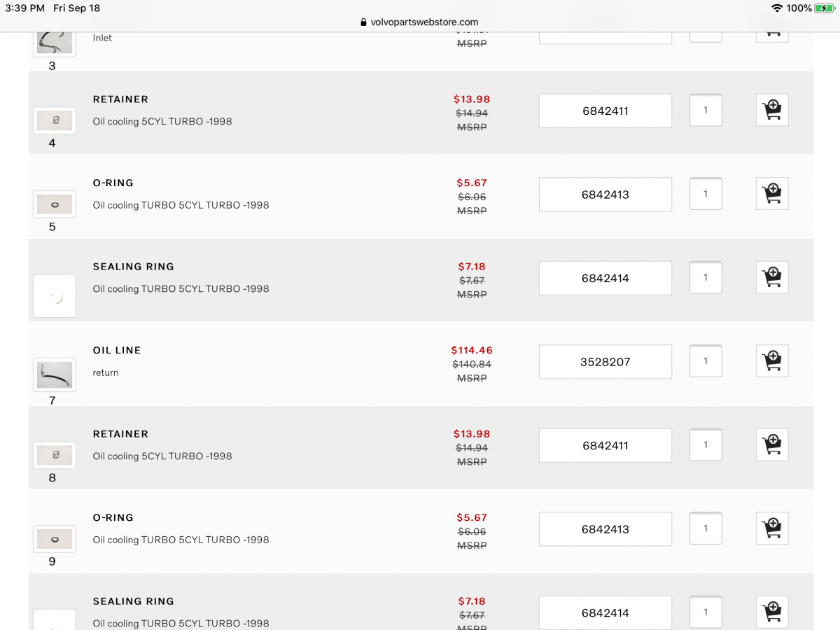This screenshot has width=840, height=630.
Task: Click the OIL LINE product title
Action: 117,350
